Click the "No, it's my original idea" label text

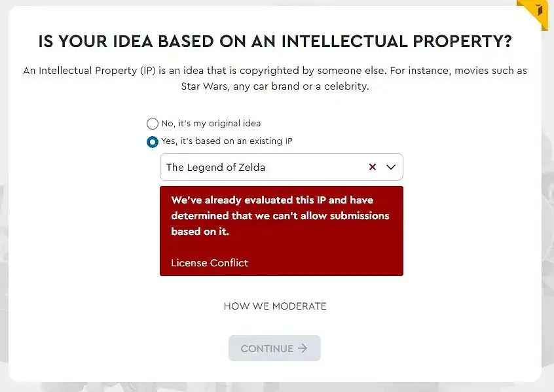pyautogui.click(x=211, y=123)
